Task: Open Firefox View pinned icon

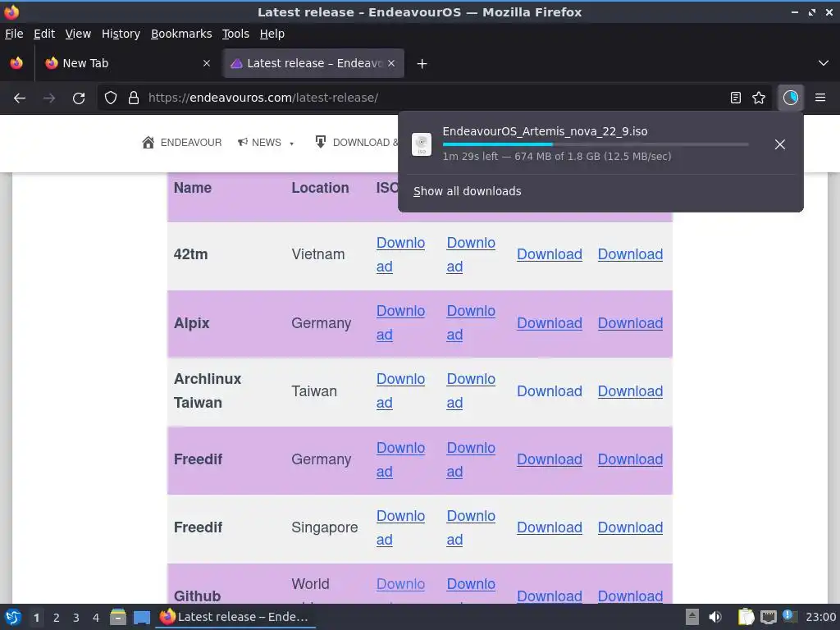Action: click(x=16, y=63)
